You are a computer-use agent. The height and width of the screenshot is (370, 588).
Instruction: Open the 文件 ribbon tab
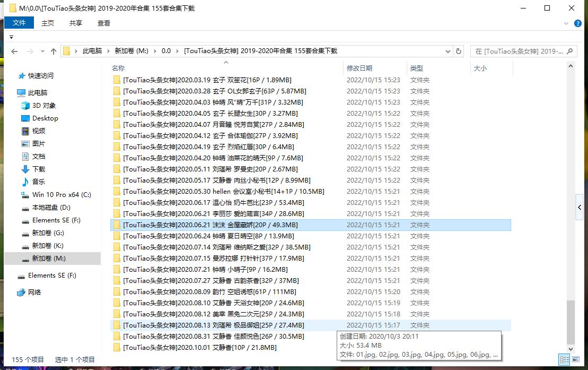point(19,22)
